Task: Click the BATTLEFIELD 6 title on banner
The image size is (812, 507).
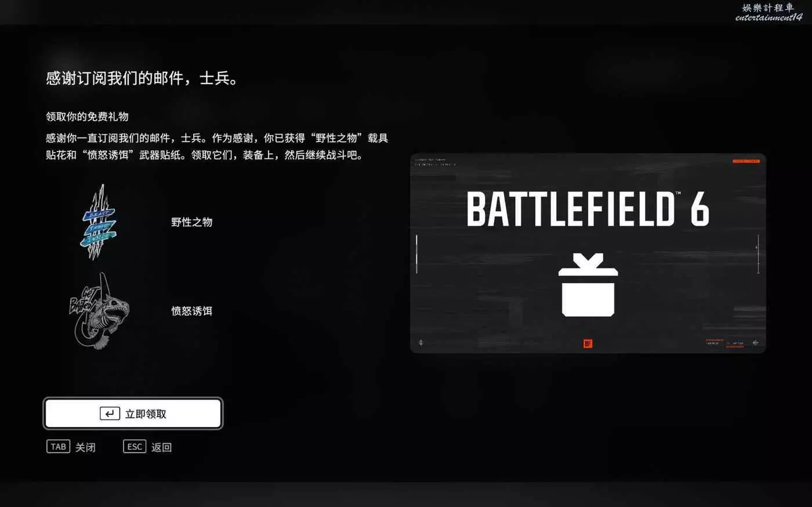Action: [588, 209]
